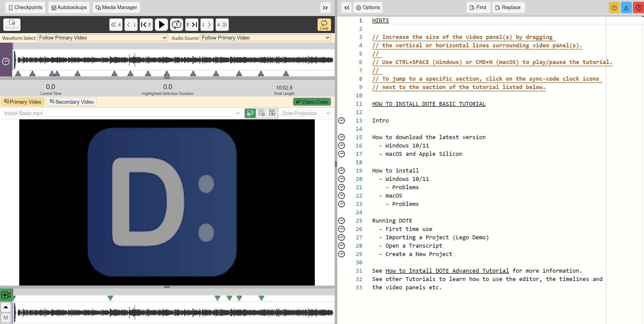Skip back 4 with the double-chevron button
644x324 pixels.
point(116,25)
